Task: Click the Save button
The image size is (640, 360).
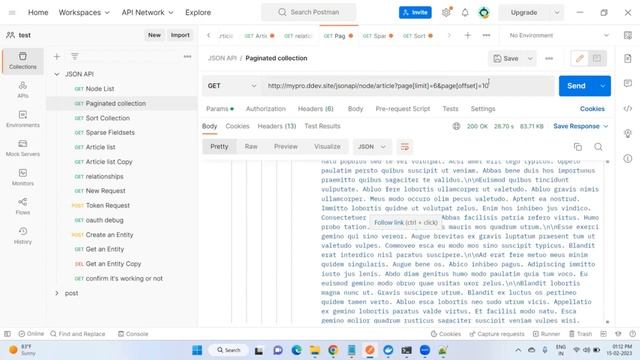Action: click(x=506, y=59)
